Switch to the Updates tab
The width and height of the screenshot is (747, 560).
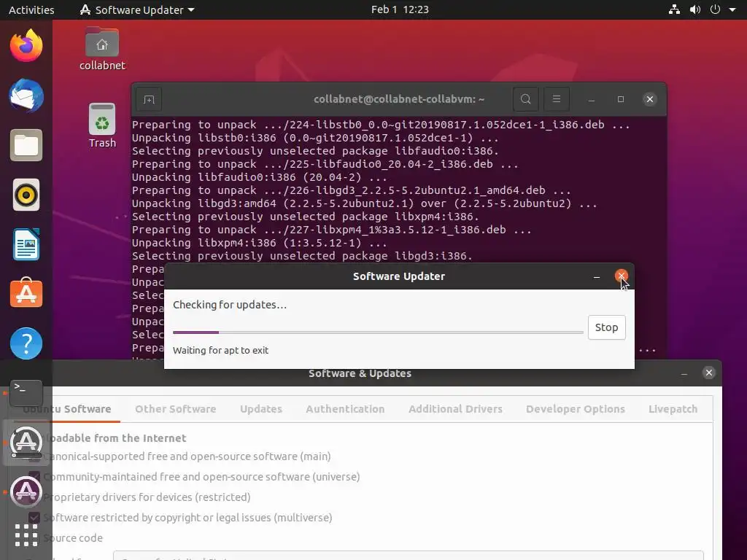(261, 409)
